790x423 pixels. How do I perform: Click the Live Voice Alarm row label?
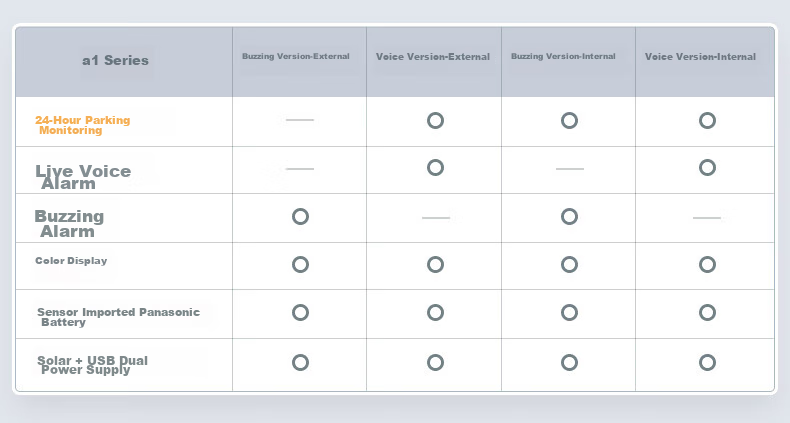click(x=83, y=177)
